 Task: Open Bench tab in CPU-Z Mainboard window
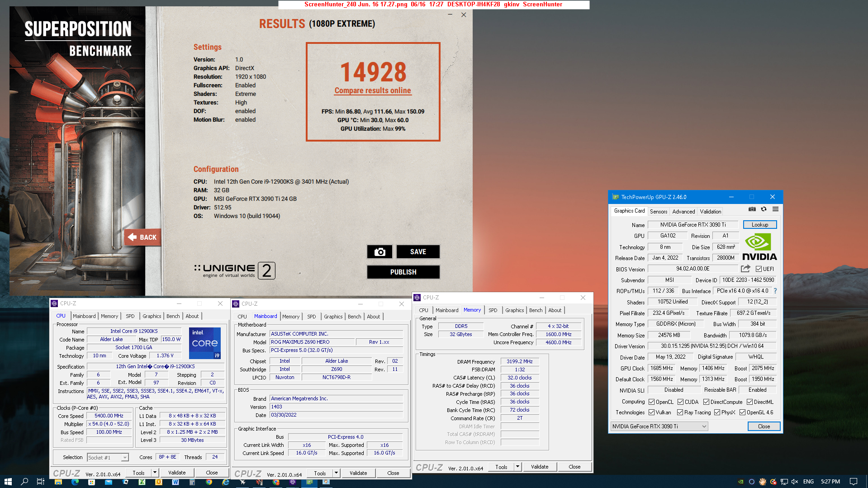(x=355, y=317)
